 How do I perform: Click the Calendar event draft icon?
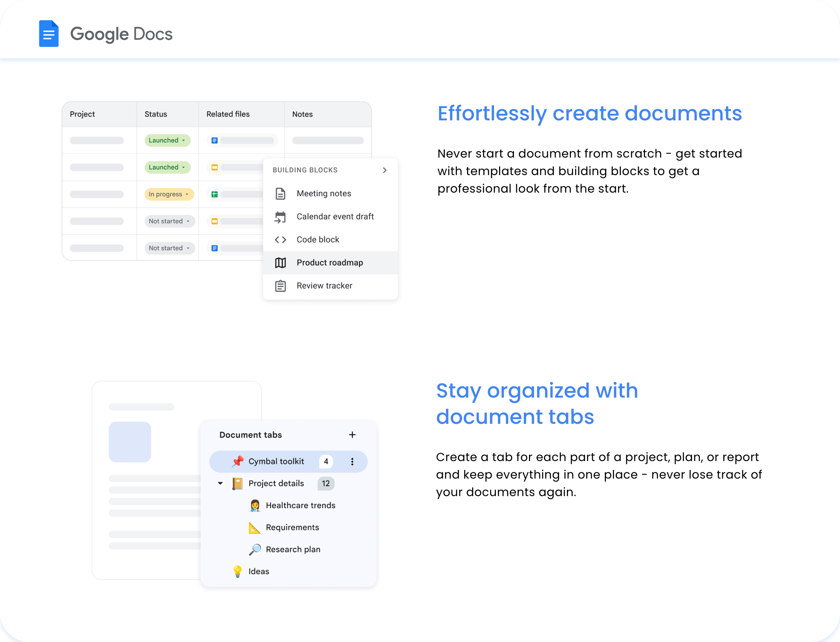pyautogui.click(x=281, y=217)
